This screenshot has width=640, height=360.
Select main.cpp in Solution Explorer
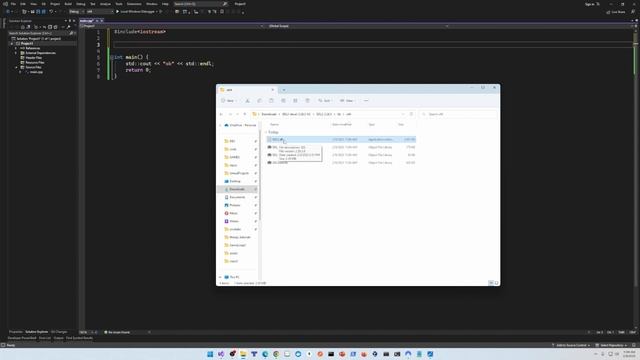click(36, 72)
